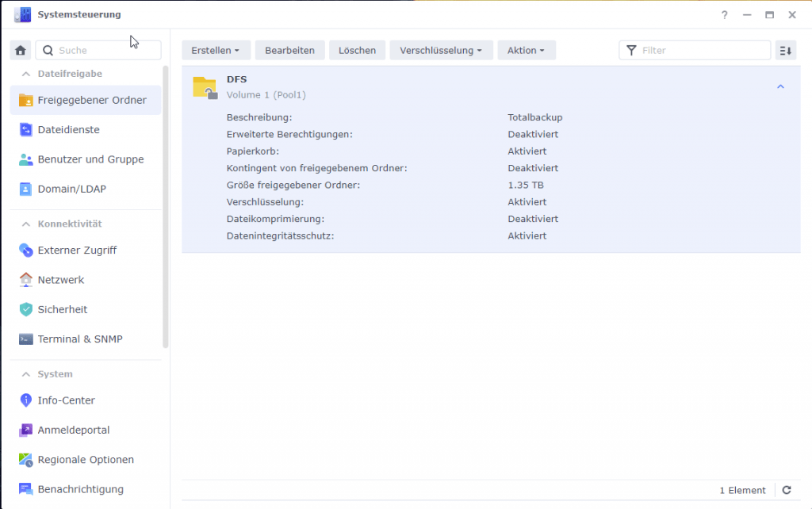Open the Aktion dropdown

[x=526, y=50]
